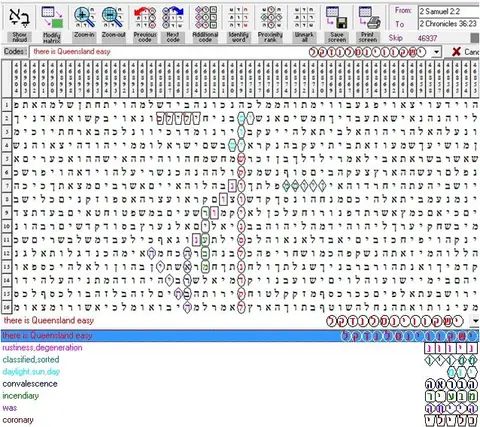
Task: Click the Print screen label button
Action: (368, 37)
